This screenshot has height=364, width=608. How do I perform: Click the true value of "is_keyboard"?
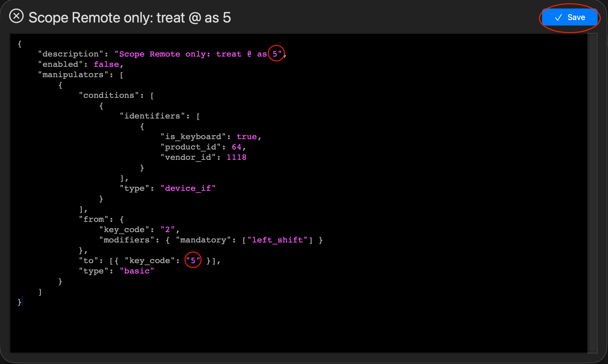pyautogui.click(x=247, y=137)
